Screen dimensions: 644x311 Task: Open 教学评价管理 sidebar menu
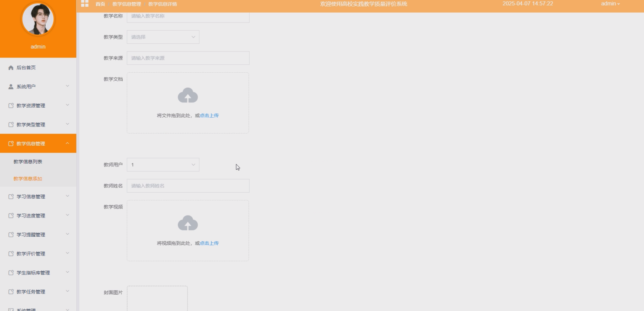(x=38, y=254)
